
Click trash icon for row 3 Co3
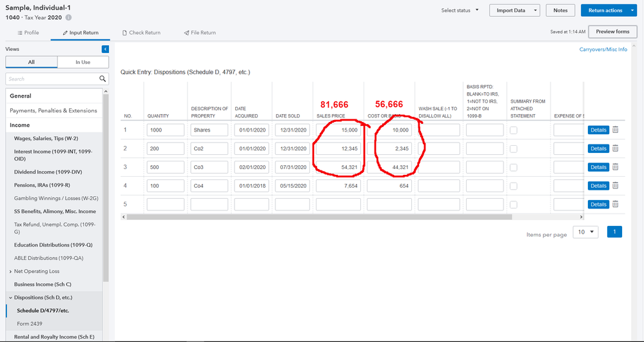(615, 167)
